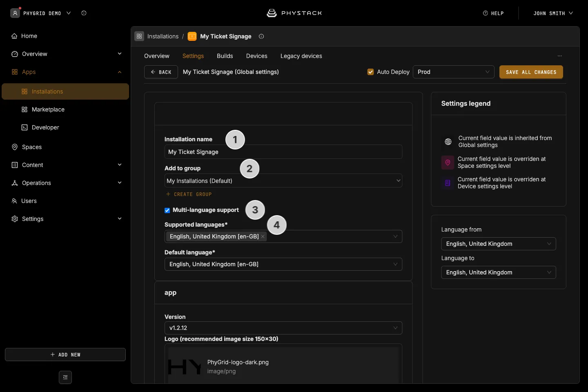588x392 pixels.
Task: Open the Prod environment dropdown
Action: coord(454,72)
